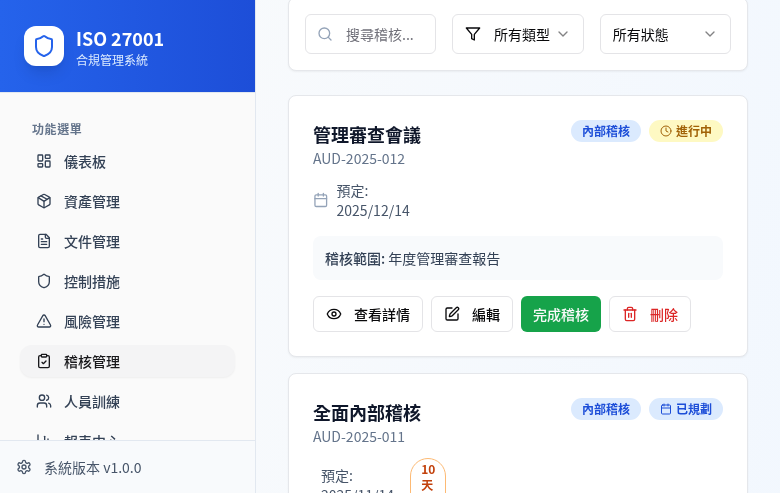Expand the 所有狀態 status dropdown
This screenshot has height=493, width=780.
pos(665,34)
